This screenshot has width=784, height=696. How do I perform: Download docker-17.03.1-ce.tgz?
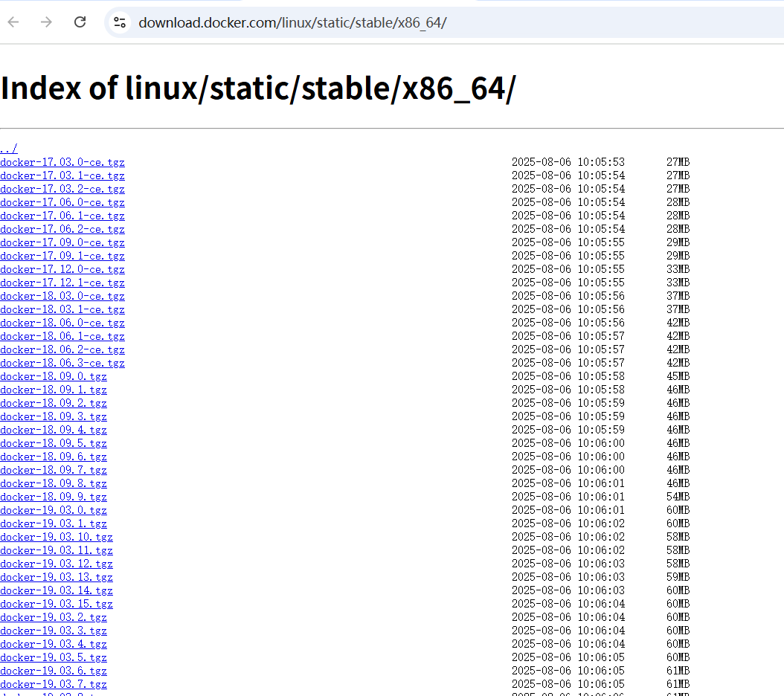click(62, 175)
